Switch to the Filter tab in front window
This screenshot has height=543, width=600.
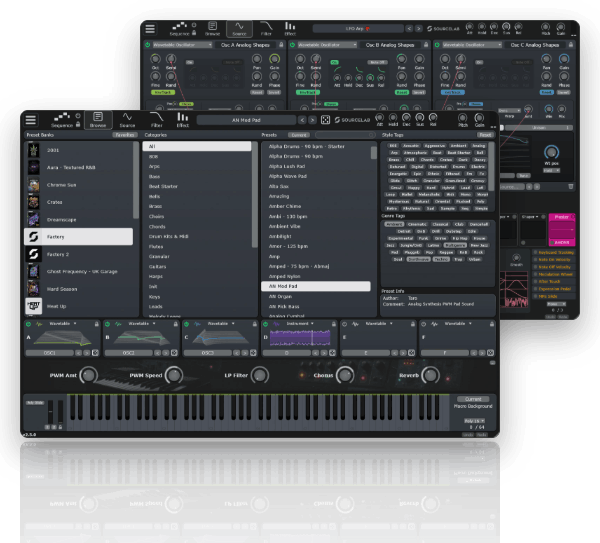pos(157,120)
